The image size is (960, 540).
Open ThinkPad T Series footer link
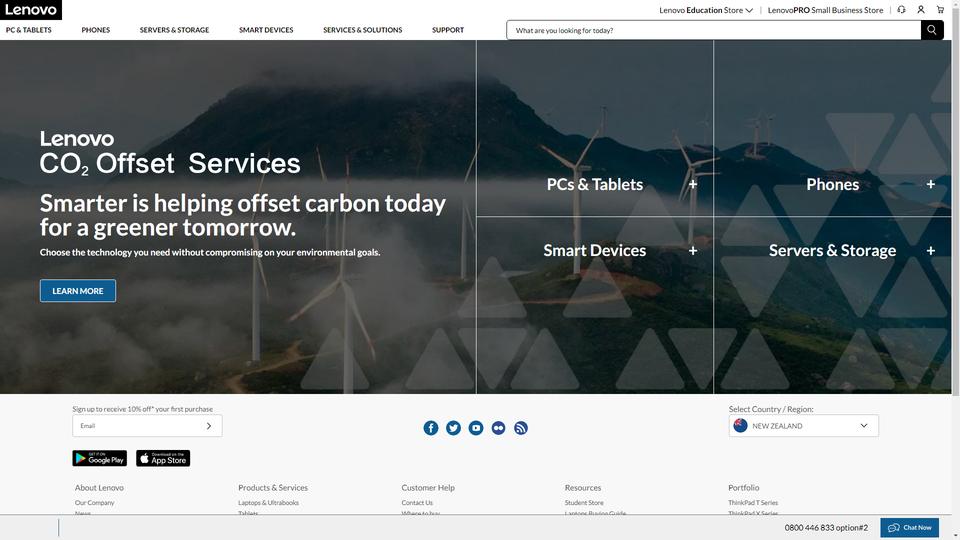point(753,503)
